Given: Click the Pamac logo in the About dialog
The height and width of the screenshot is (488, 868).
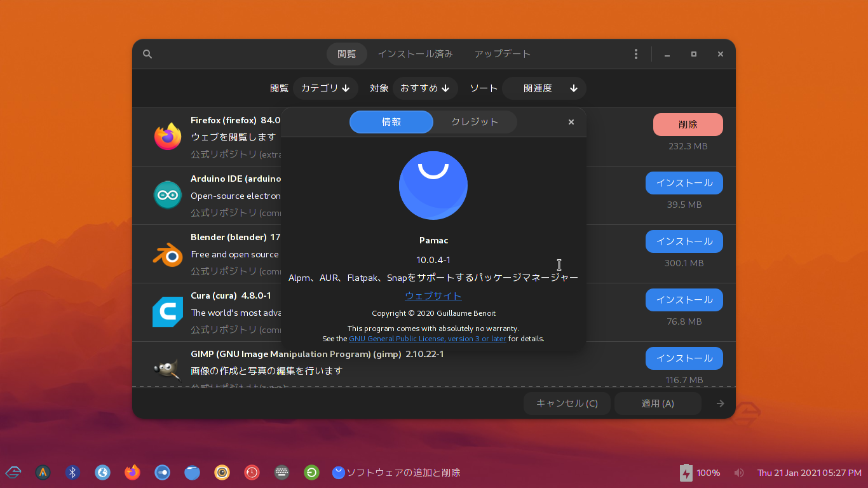Looking at the screenshot, I should point(433,186).
